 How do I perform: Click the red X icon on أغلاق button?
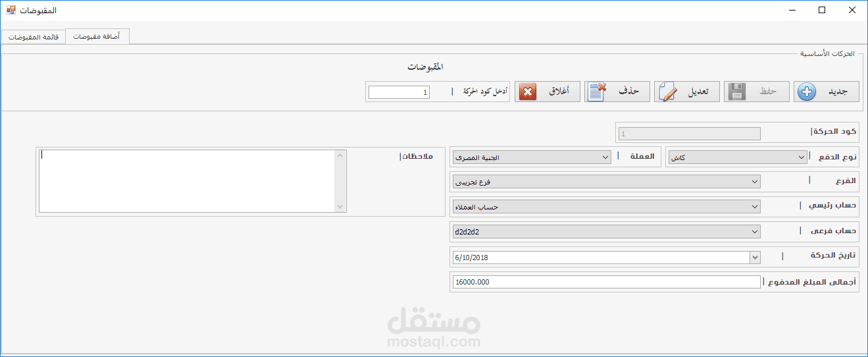pos(527,92)
